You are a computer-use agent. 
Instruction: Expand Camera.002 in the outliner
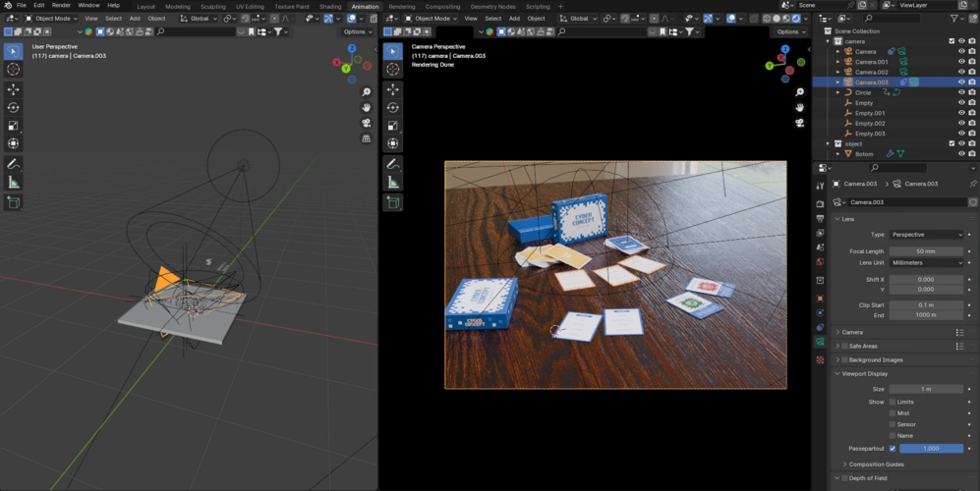(x=838, y=72)
